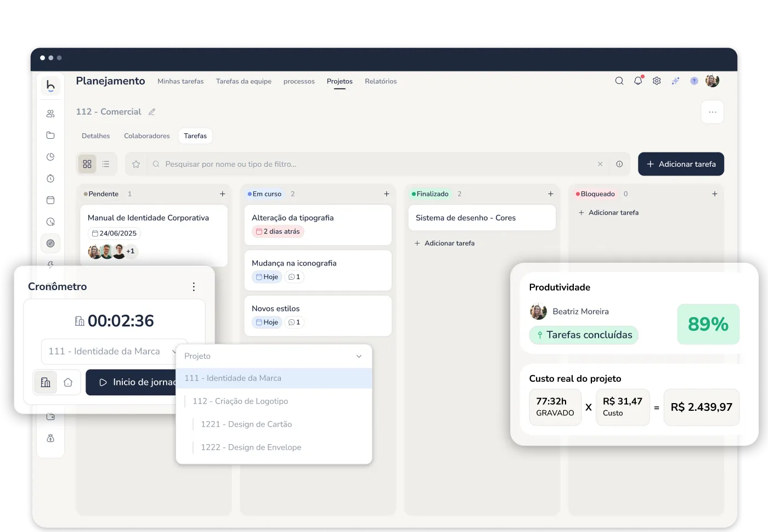Select 111 - Identidade da Marca option
The width and height of the screenshot is (768, 532).
[x=274, y=378]
